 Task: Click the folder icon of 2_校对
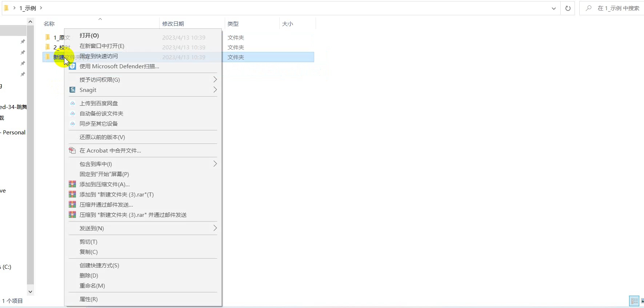tap(48, 47)
